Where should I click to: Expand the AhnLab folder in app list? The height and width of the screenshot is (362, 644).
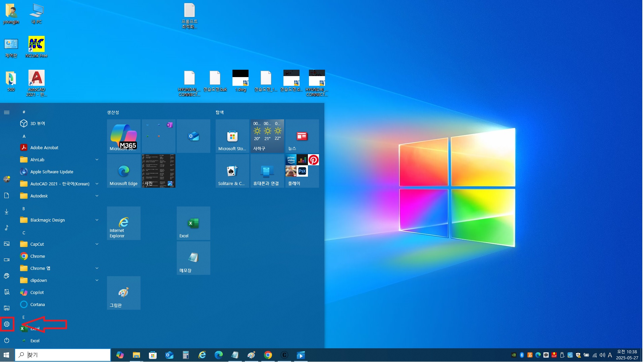coord(97,160)
